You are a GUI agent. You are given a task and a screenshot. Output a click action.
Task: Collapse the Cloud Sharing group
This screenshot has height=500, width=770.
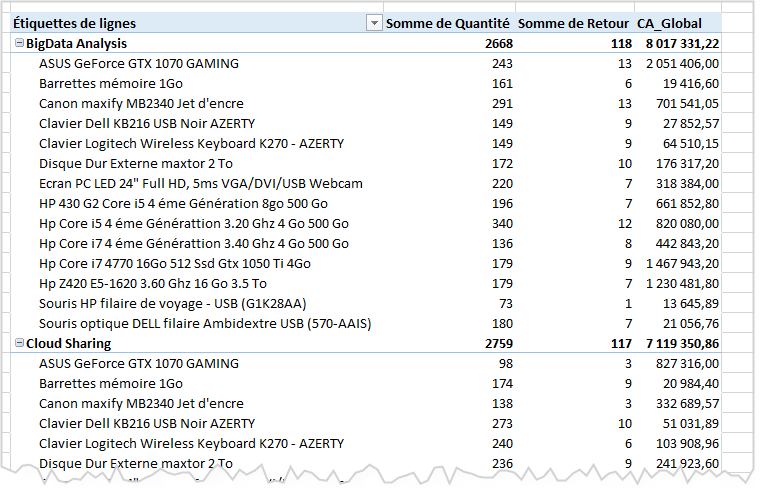click(x=19, y=342)
